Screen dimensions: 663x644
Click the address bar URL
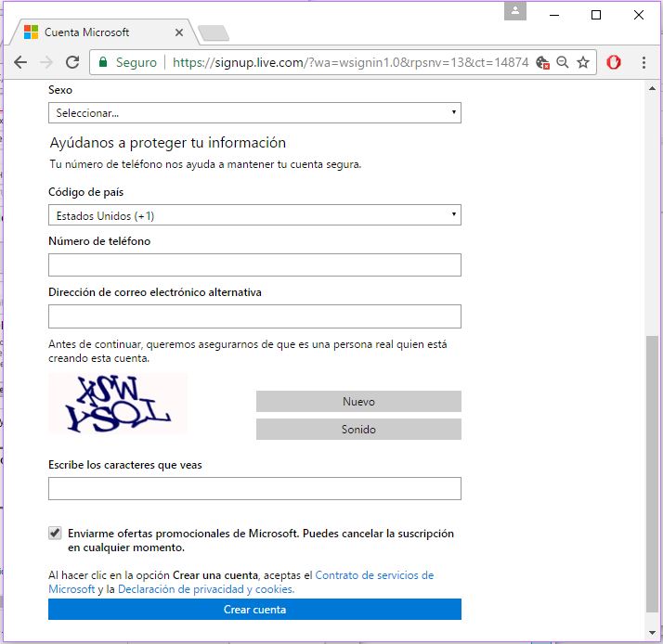pos(350,62)
